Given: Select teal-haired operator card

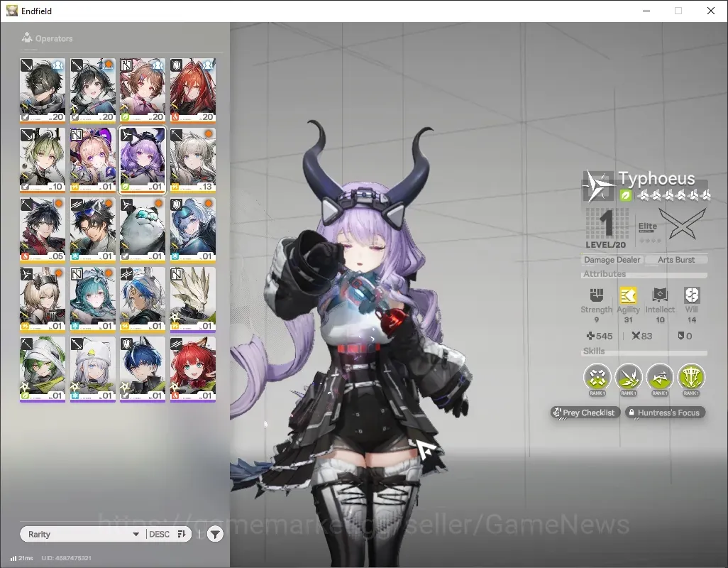Looking at the screenshot, I should (92, 299).
